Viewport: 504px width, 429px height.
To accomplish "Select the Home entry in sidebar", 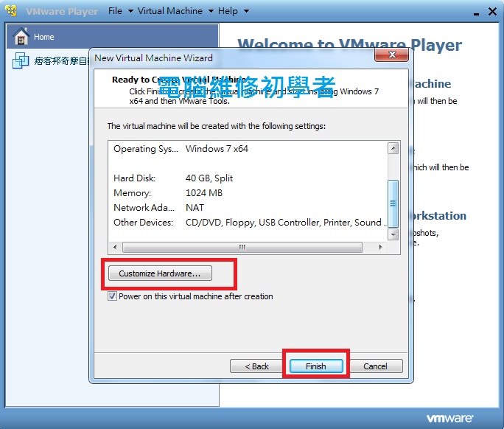I will 112,36.
